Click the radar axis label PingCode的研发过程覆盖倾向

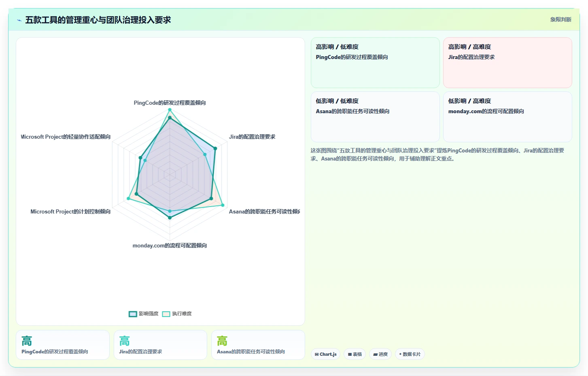[170, 103]
